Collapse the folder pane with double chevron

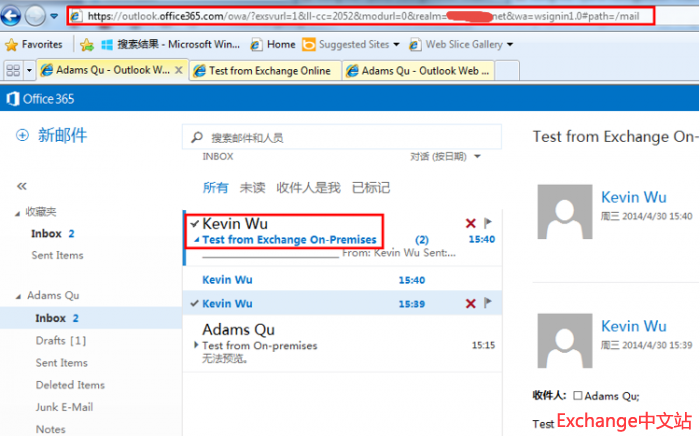(x=22, y=186)
